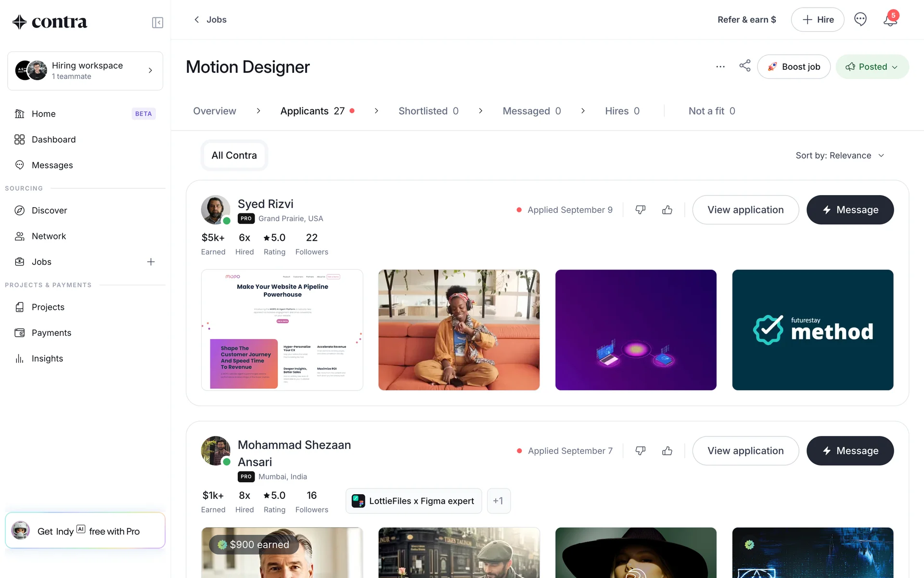This screenshot has width=924, height=578.
Task: Open the notifications bell
Action: 890,20
